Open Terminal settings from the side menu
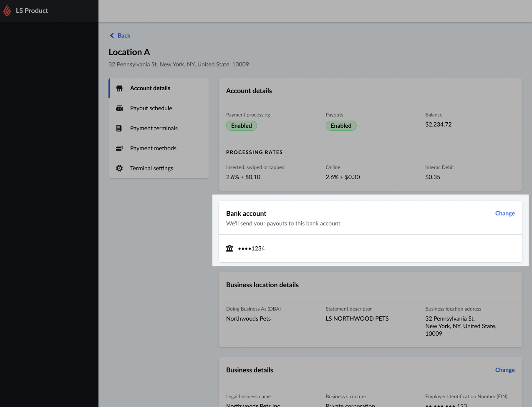 151,168
